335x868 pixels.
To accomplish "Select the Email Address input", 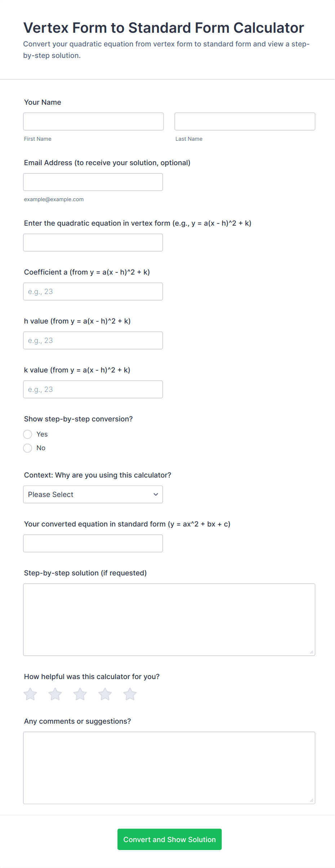I will tap(93, 182).
